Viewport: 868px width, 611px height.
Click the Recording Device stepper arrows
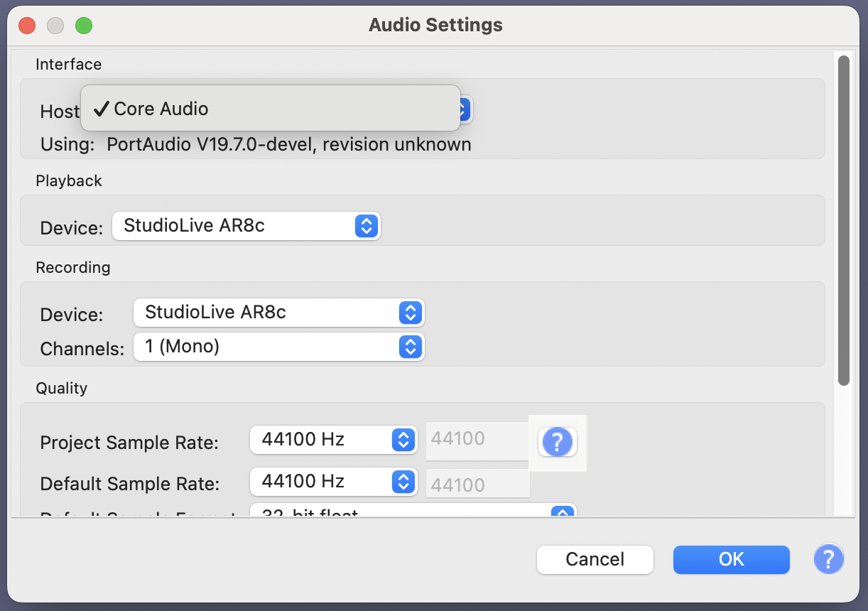click(x=409, y=313)
